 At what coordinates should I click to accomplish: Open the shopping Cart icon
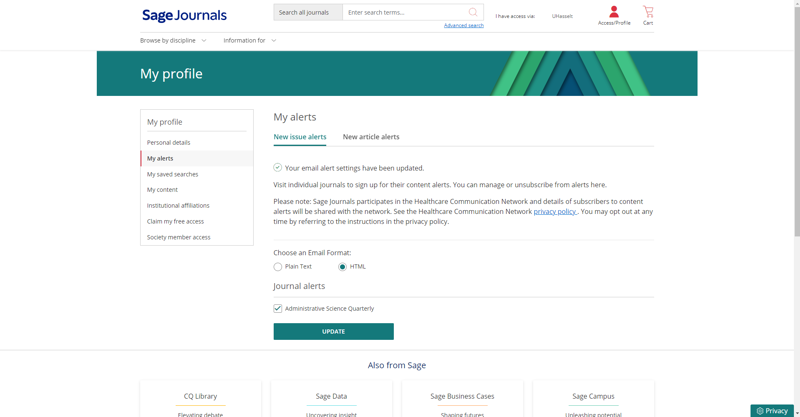pyautogui.click(x=648, y=13)
